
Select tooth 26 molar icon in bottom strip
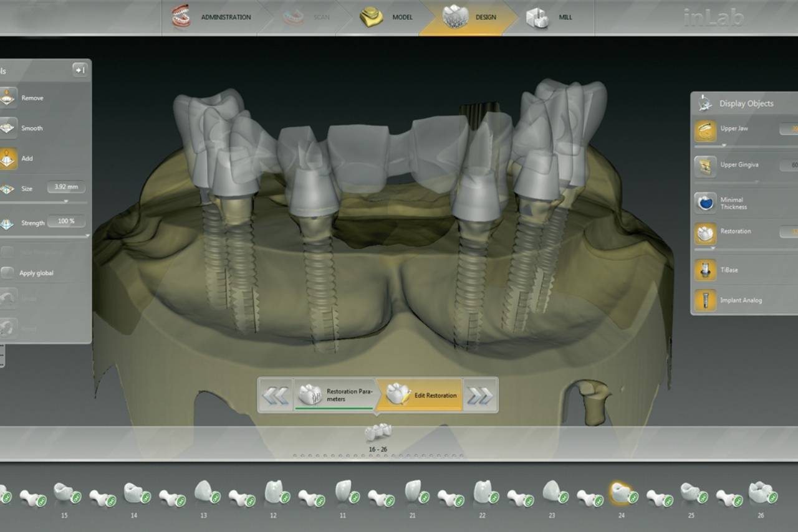point(761,493)
